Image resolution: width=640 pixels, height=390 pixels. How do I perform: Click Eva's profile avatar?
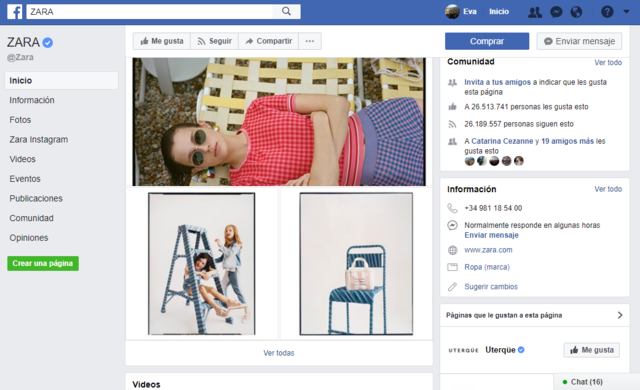(x=452, y=11)
